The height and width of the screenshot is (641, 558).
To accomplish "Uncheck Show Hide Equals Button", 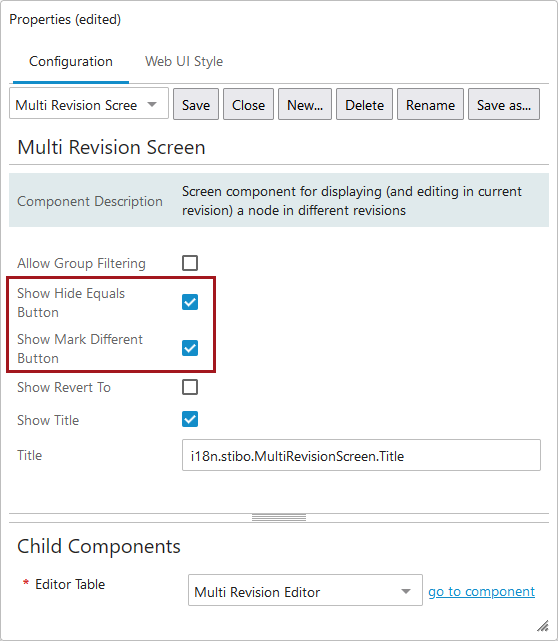I will (x=190, y=302).
